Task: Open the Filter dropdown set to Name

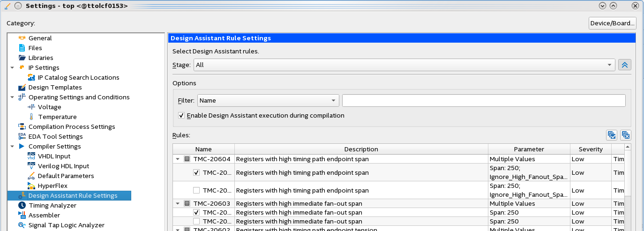Action: click(x=268, y=100)
